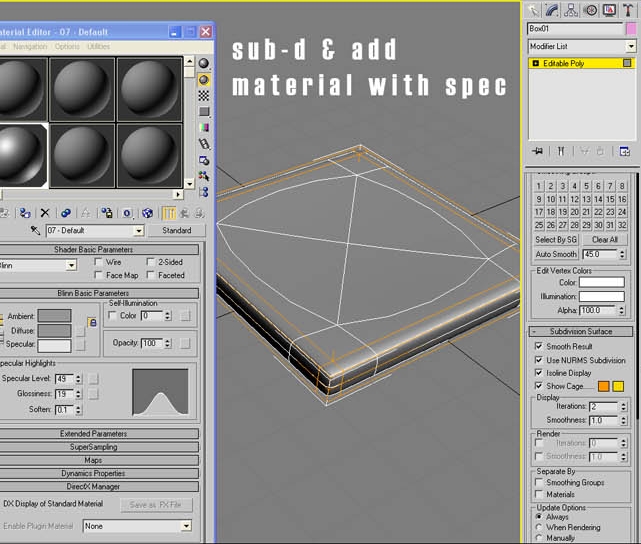641x544 pixels.
Task: Toggle Show Map in Viewport cube icon
Action: (148, 213)
